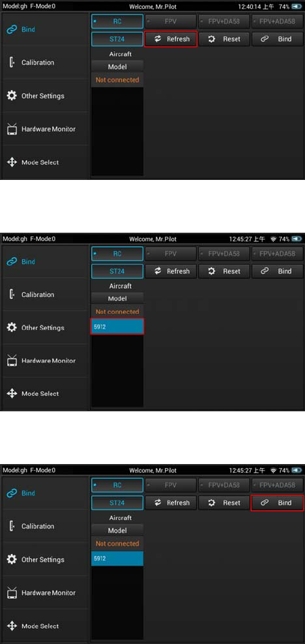Click the Calibration icon in middle screenshot sidebar
The width and height of the screenshot is (305, 644).
coord(11,294)
